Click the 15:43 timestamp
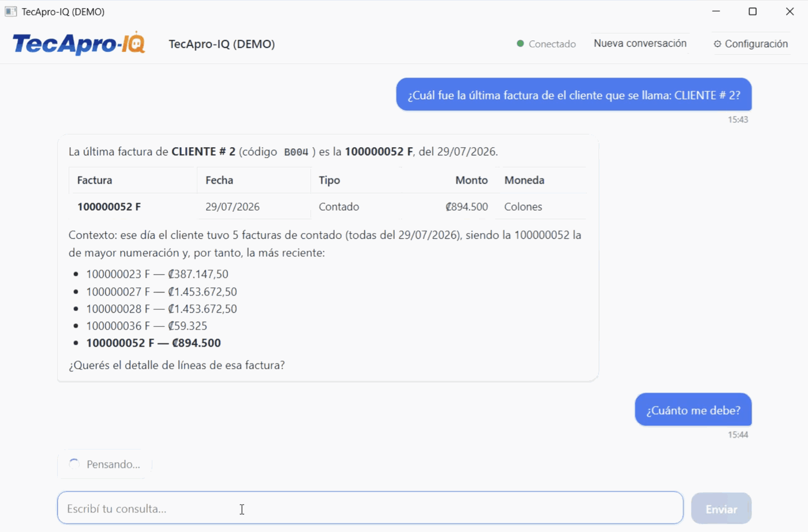808x532 pixels. click(738, 119)
